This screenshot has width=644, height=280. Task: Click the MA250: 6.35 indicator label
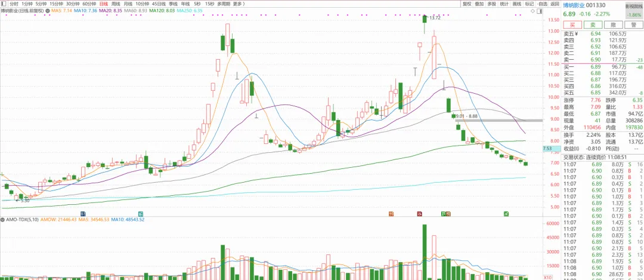click(x=190, y=10)
